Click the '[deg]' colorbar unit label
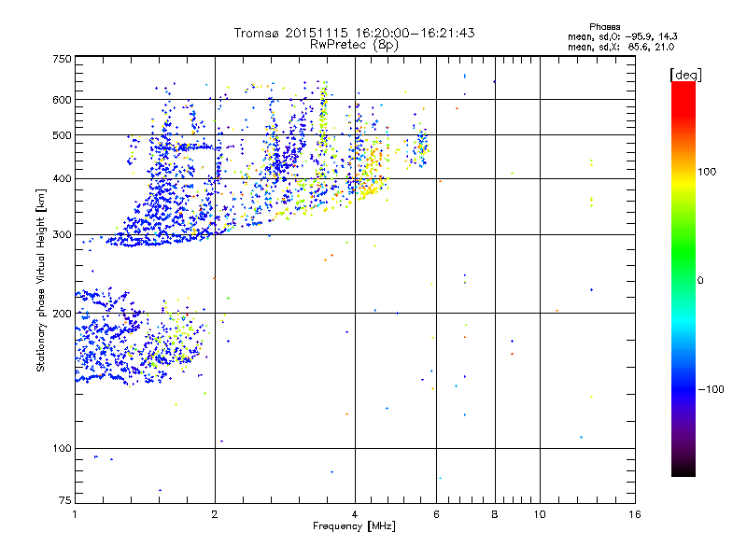Image resolution: width=747 pixels, height=560 pixels. (685, 75)
